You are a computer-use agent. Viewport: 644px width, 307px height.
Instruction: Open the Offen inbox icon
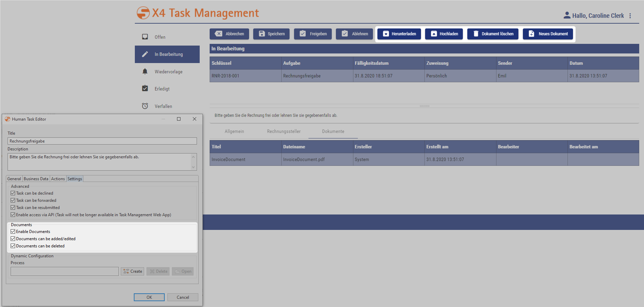(x=145, y=37)
